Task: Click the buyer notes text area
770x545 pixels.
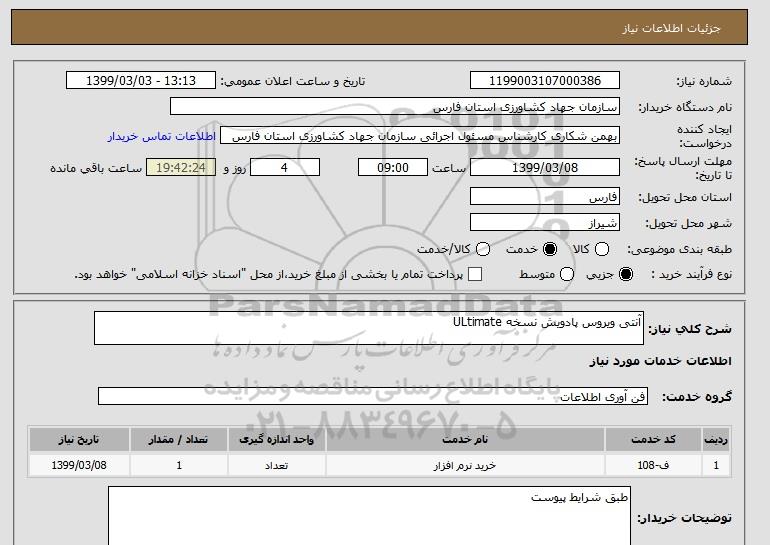Action: click(369, 516)
